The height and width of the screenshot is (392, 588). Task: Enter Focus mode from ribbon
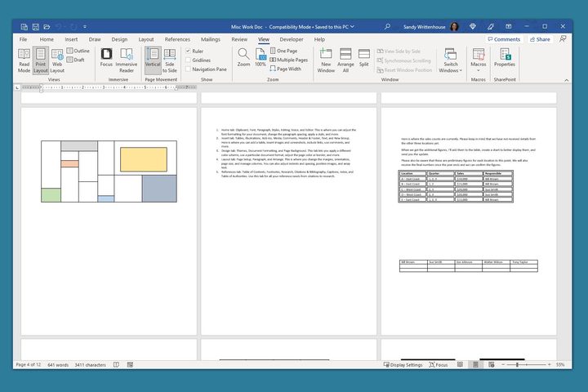tap(106, 57)
